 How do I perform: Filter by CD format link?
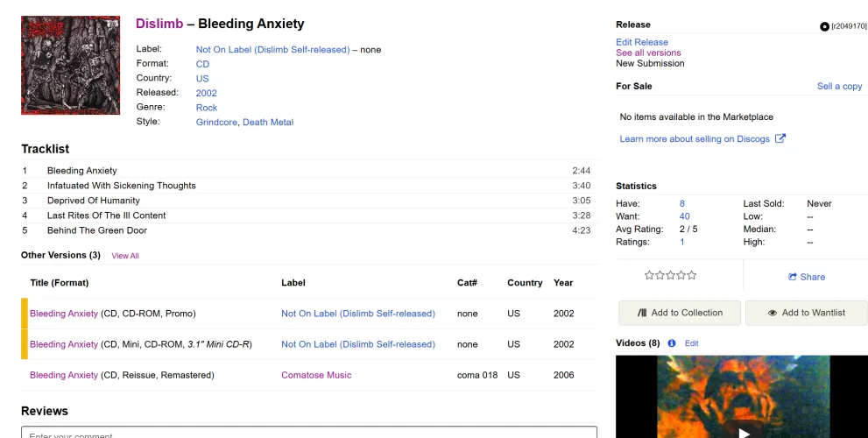[202, 64]
